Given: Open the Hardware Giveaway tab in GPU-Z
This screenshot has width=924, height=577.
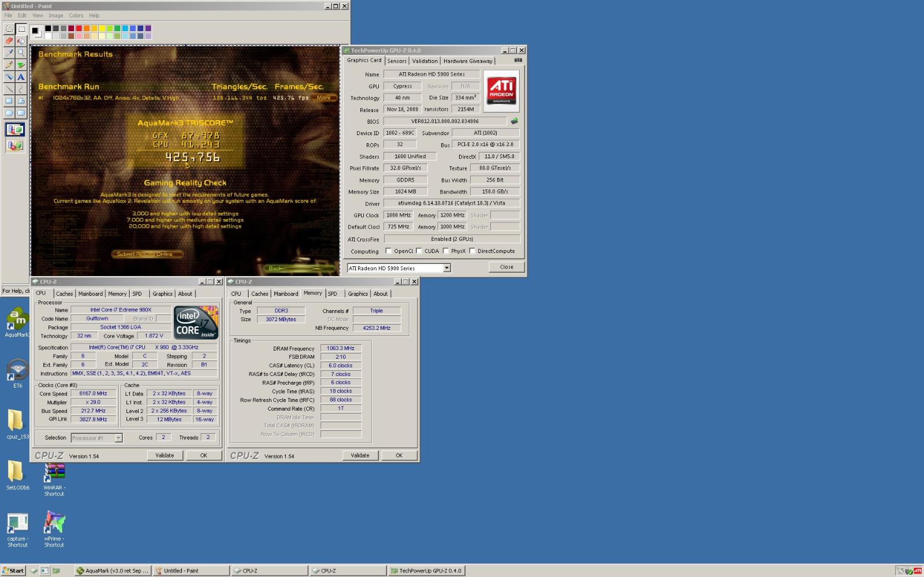Looking at the screenshot, I should click(x=468, y=61).
